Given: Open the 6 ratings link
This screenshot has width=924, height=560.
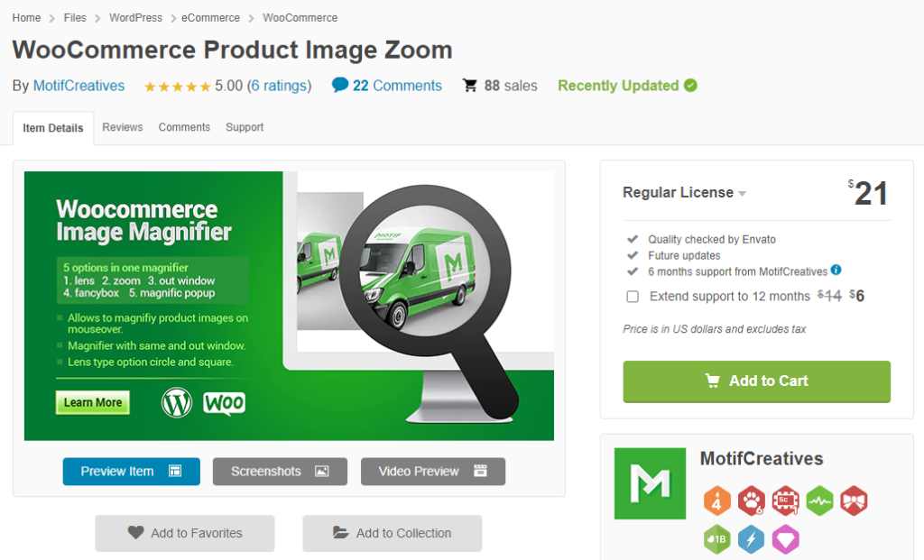Looking at the screenshot, I should (x=280, y=86).
